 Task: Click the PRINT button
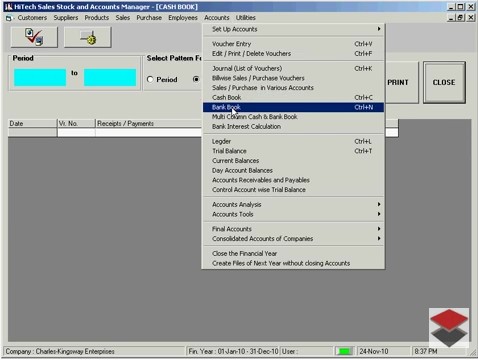coord(401,82)
